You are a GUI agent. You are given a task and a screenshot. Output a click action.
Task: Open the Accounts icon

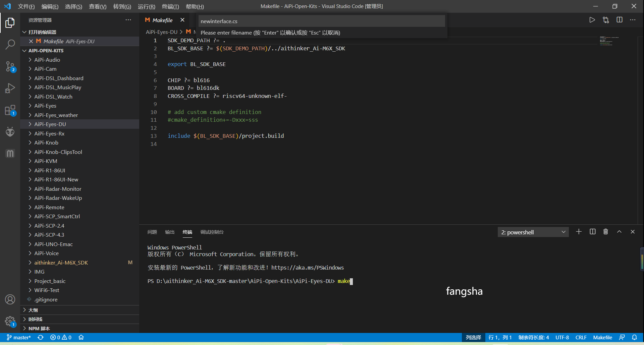[10, 299]
